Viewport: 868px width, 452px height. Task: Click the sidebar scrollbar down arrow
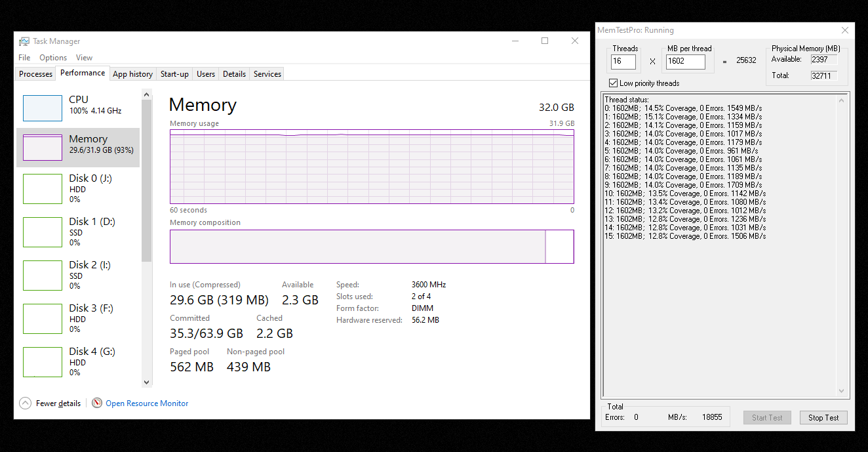(146, 382)
